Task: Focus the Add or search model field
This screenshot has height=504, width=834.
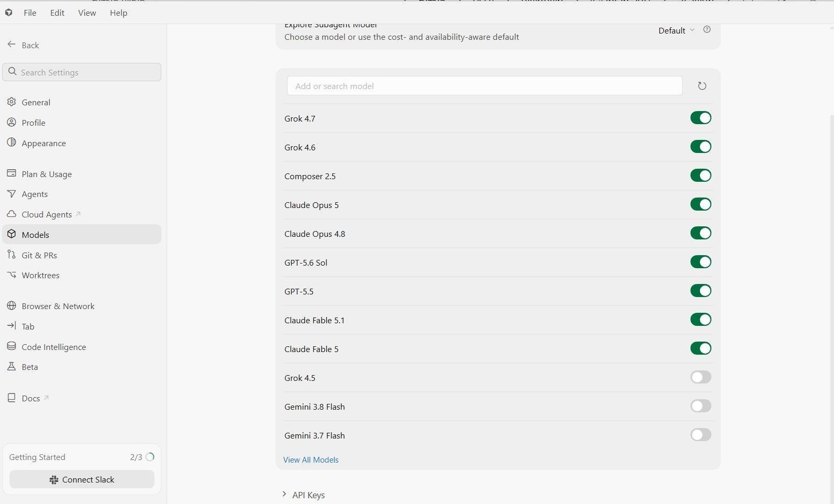Action: click(485, 86)
